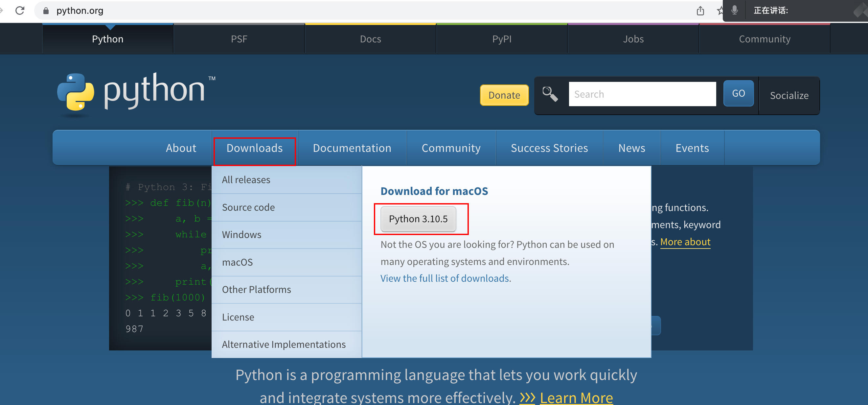Switch to the Jobs tab
The image size is (868, 405).
click(633, 39)
